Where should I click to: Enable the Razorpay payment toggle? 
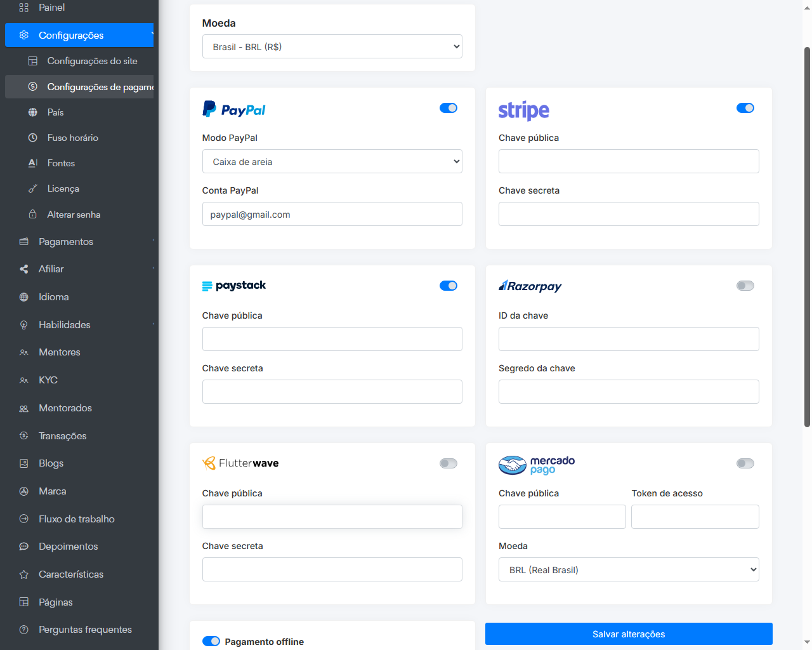[x=745, y=286]
